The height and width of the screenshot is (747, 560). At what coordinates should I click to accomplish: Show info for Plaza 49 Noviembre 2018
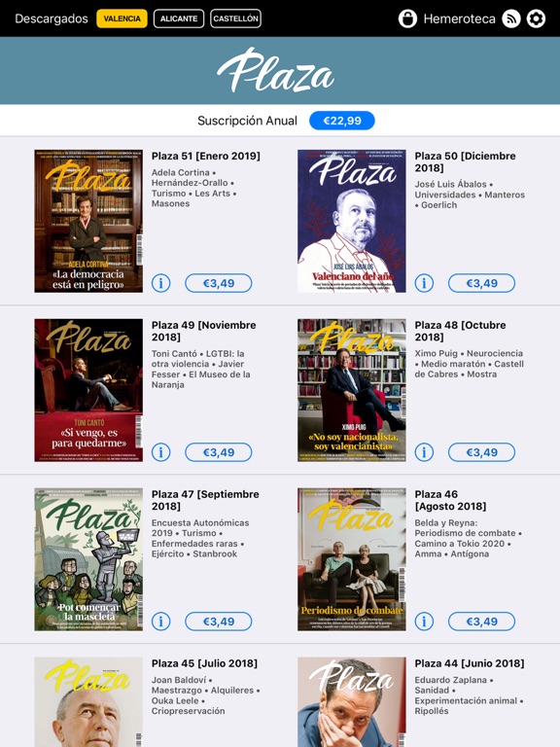point(161,452)
